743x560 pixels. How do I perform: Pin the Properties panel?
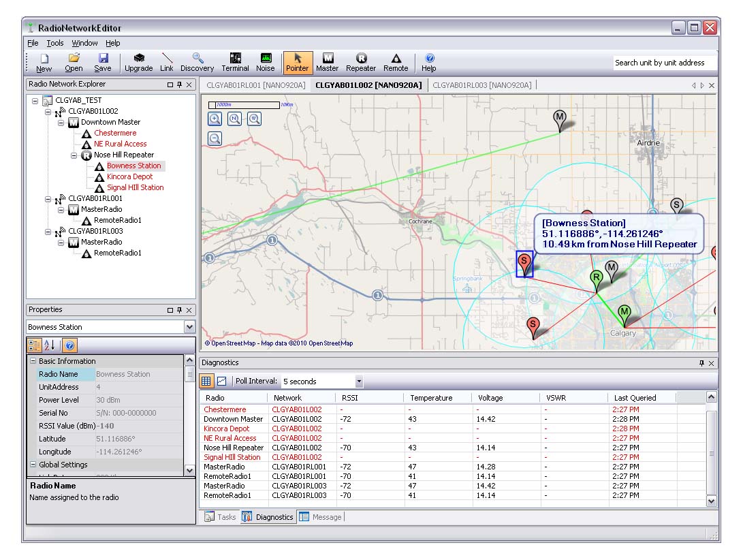pyautogui.click(x=180, y=310)
